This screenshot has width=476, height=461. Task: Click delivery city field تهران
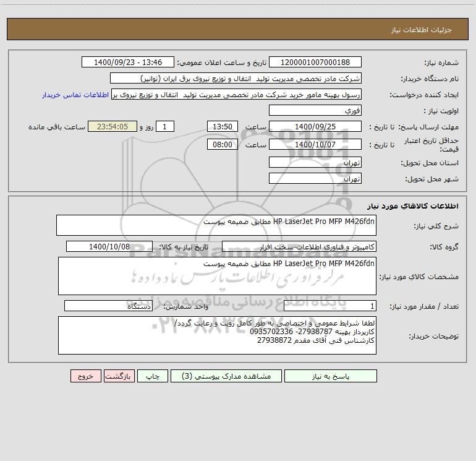tap(315, 179)
